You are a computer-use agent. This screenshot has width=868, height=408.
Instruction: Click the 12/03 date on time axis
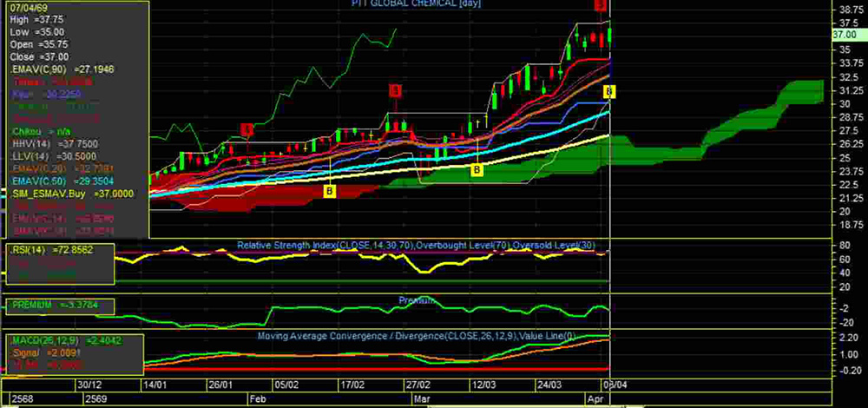coord(482,384)
